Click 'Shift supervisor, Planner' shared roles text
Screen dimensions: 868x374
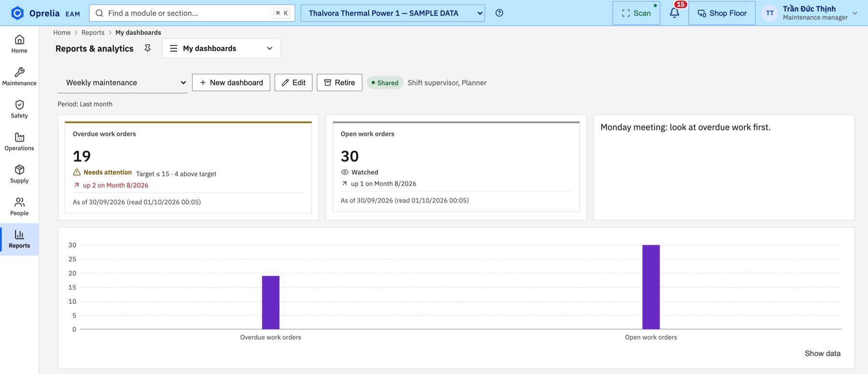[x=447, y=83]
